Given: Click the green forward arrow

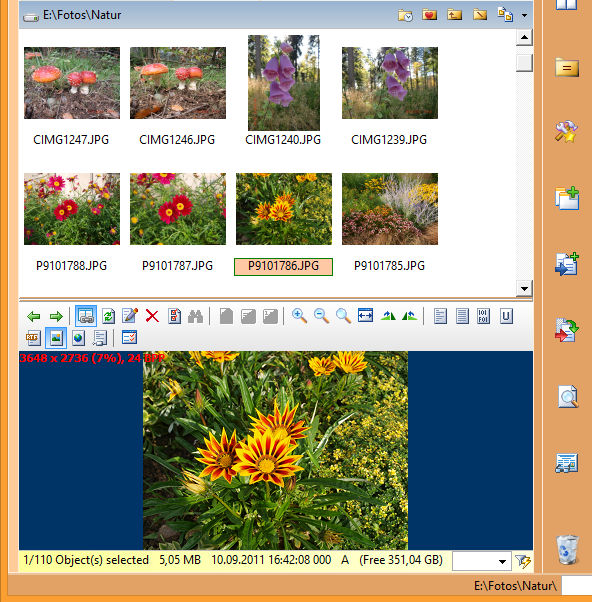Looking at the screenshot, I should click(56, 316).
